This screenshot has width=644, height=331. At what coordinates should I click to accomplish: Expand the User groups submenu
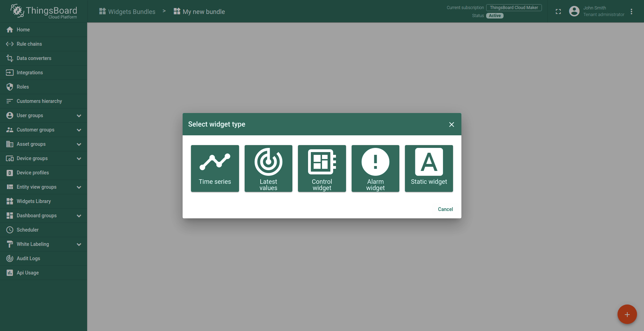[x=79, y=115]
